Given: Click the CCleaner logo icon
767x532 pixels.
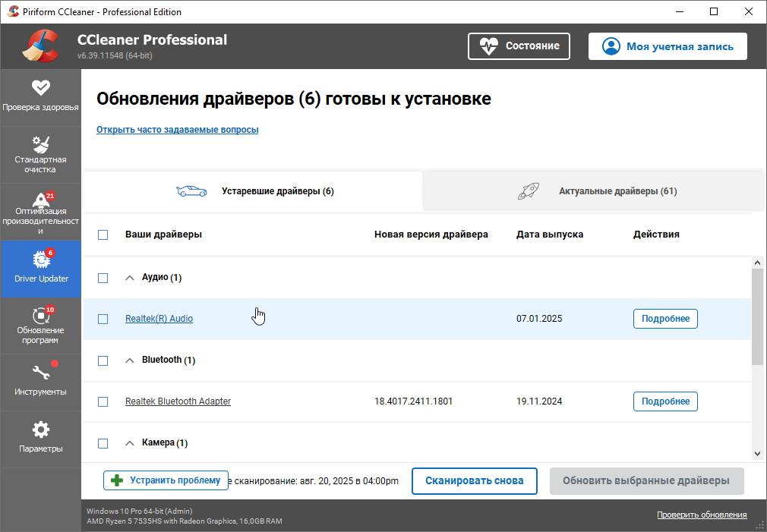Looking at the screenshot, I should 40,46.
